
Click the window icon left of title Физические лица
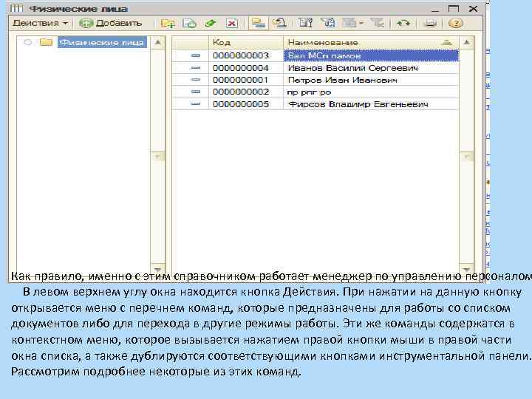click(16, 8)
